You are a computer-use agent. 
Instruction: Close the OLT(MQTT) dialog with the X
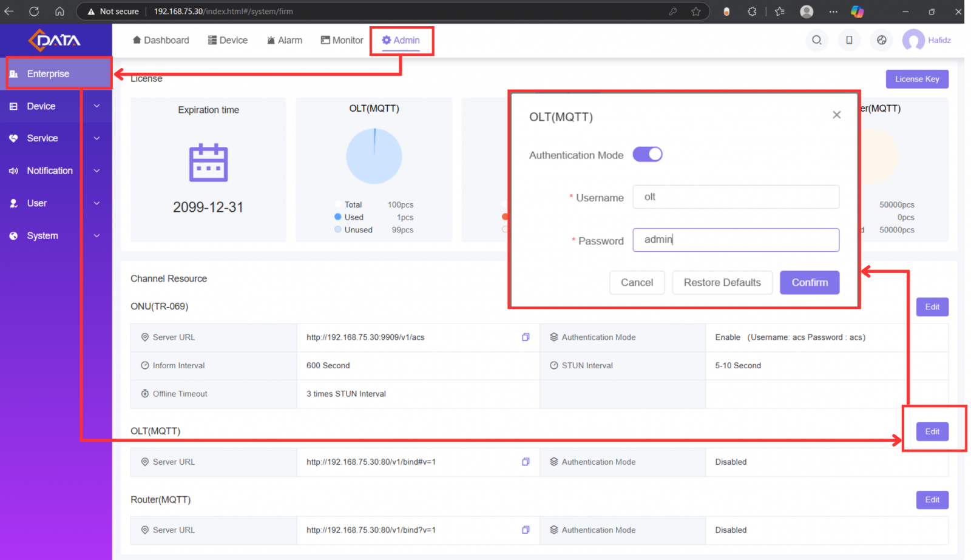pos(836,115)
